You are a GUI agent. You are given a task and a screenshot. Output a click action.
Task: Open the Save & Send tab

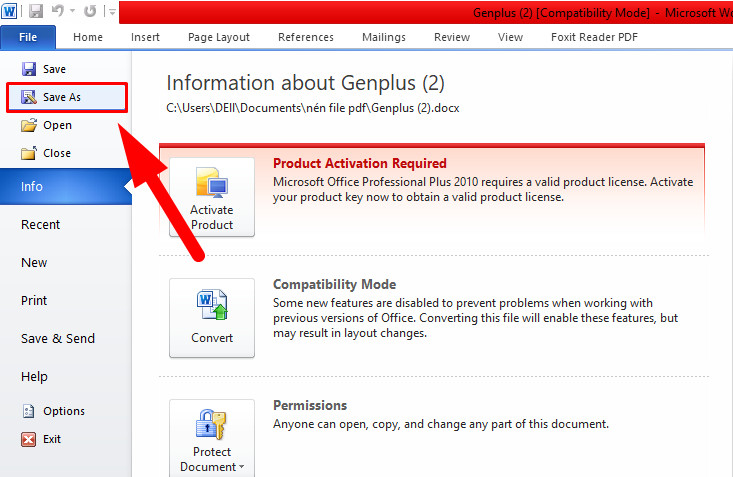(x=58, y=338)
